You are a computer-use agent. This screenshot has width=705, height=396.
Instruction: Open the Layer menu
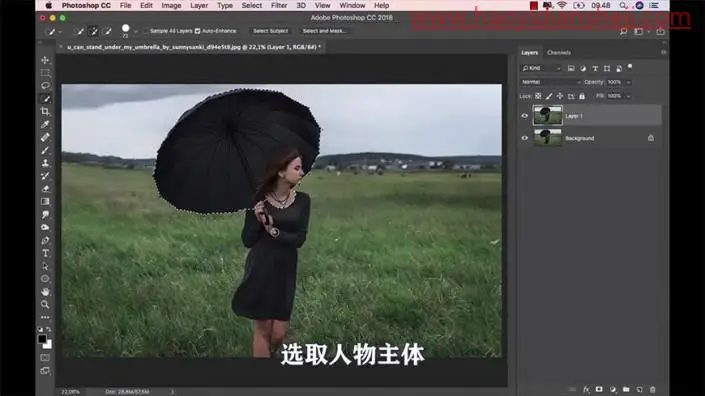click(x=199, y=5)
